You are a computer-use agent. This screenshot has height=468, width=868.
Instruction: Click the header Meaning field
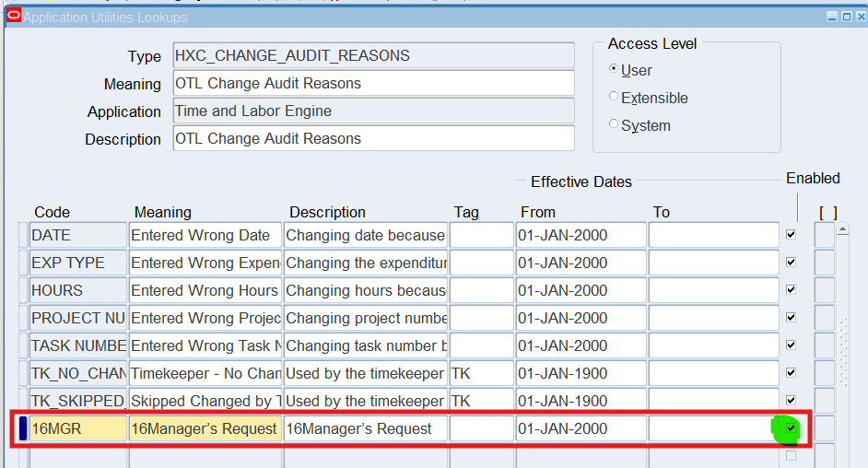(x=373, y=84)
